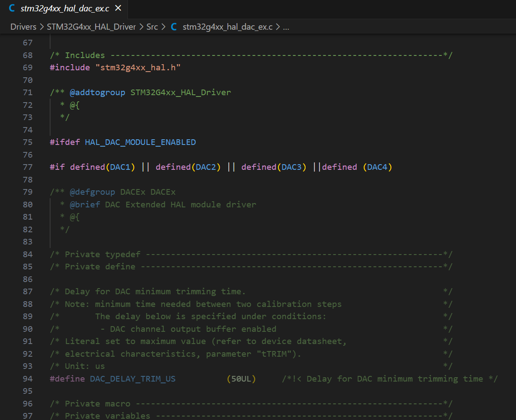This screenshot has width=516, height=420.
Task: Close the stm32g4xx_hal_dac_ex.c tab
Action: [118, 8]
